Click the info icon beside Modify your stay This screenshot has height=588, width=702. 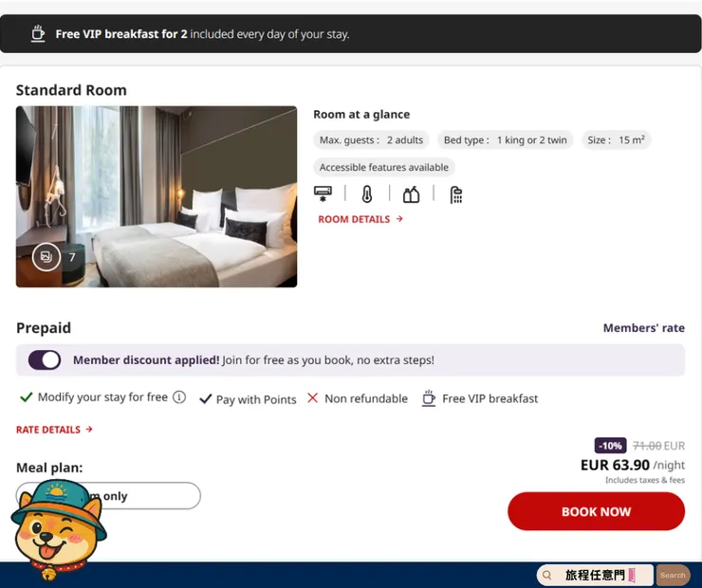click(x=179, y=397)
